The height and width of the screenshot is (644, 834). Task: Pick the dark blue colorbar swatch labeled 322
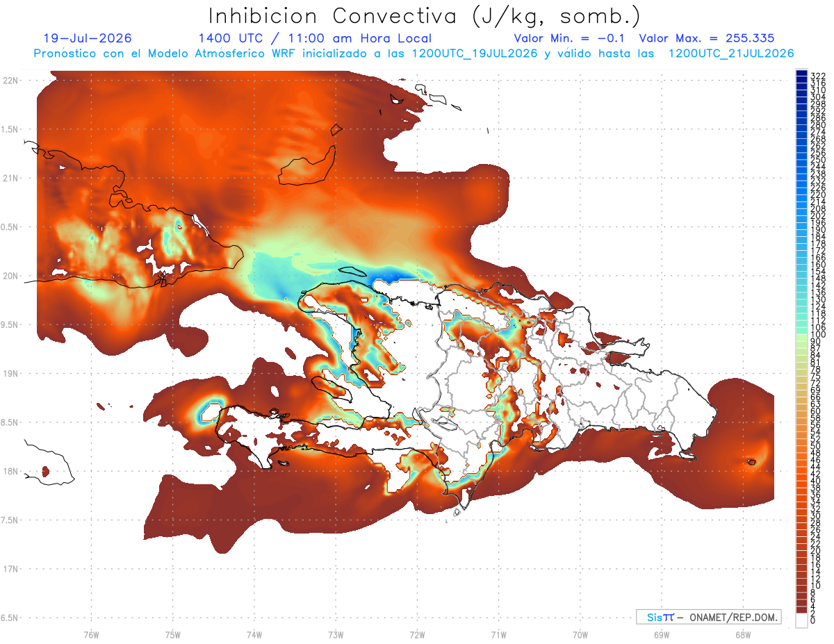[x=801, y=74]
